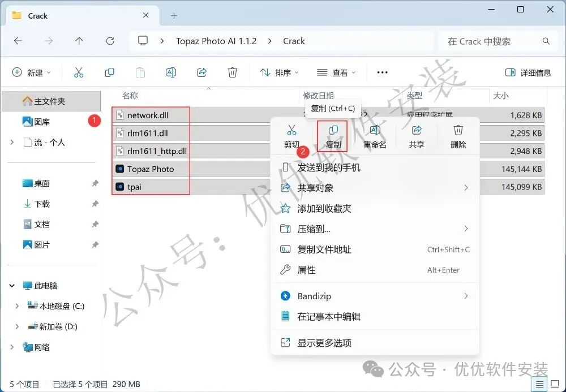Choose 复制 in the context menu
This screenshot has width=566, height=392.
333,136
